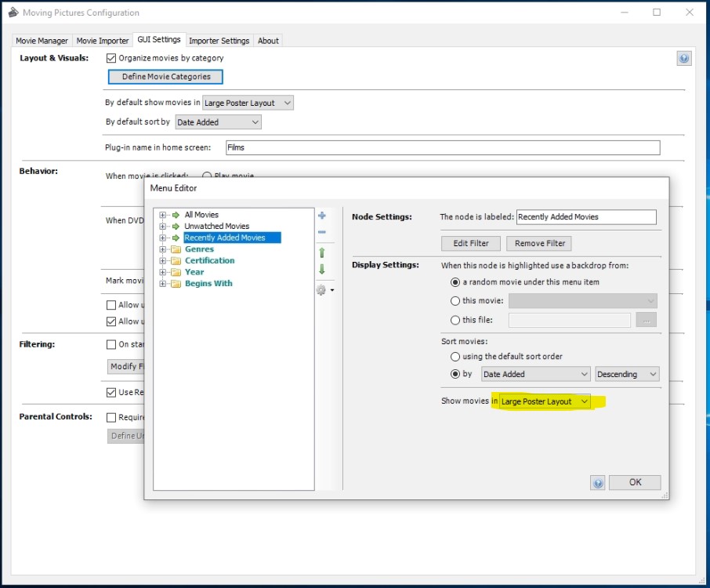Click the Remove Filter button

(539, 243)
